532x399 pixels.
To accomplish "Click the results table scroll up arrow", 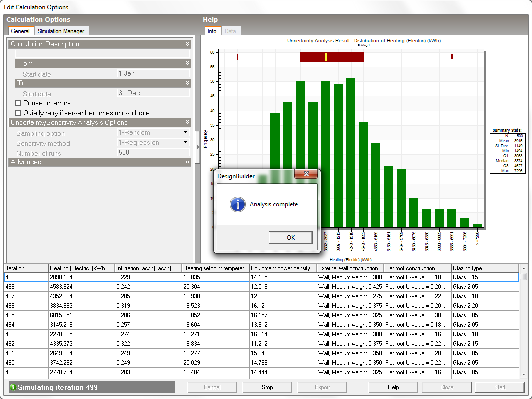I will [x=523, y=268].
